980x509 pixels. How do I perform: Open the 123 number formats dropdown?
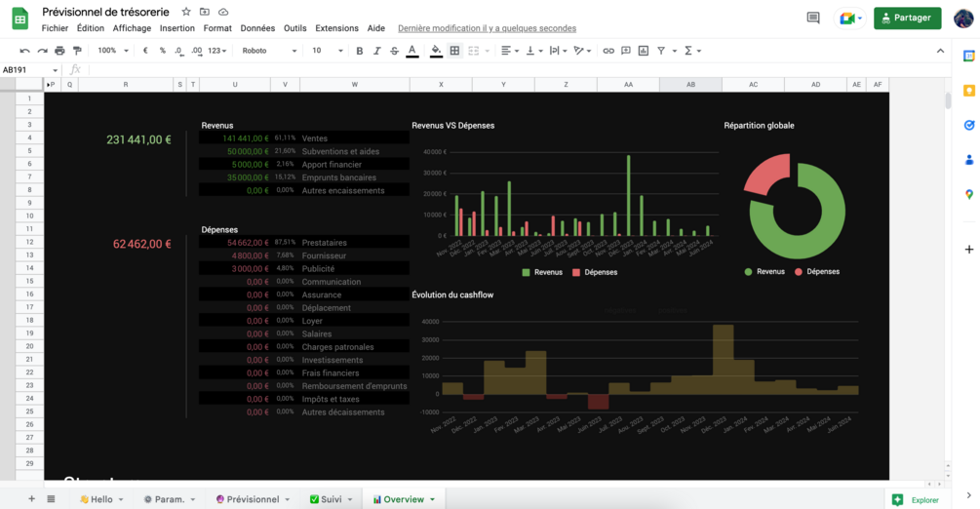tap(216, 51)
